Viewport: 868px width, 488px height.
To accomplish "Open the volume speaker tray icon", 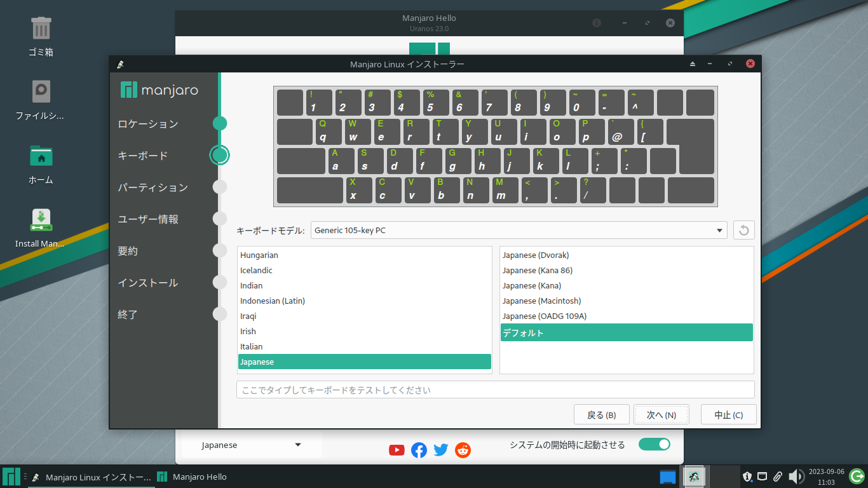I will pyautogui.click(x=796, y=477).
